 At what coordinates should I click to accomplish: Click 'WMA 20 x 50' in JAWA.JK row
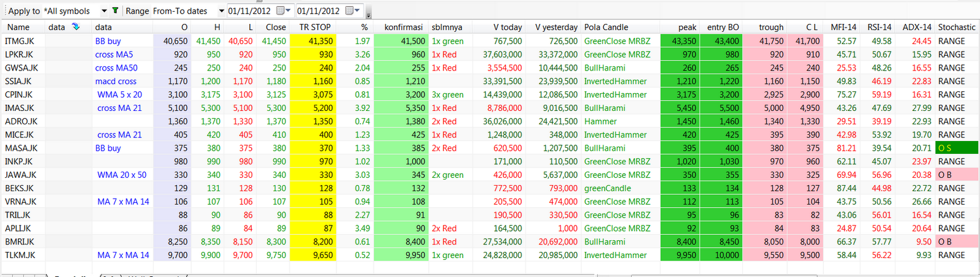pyautogui.click(x=122, y=175)
